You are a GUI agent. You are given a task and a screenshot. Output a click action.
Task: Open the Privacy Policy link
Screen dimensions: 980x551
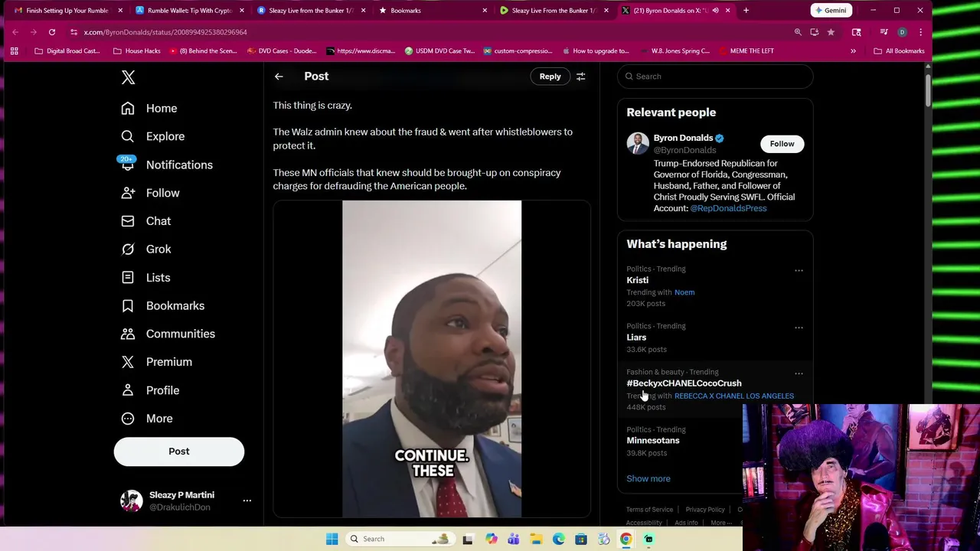705,510
